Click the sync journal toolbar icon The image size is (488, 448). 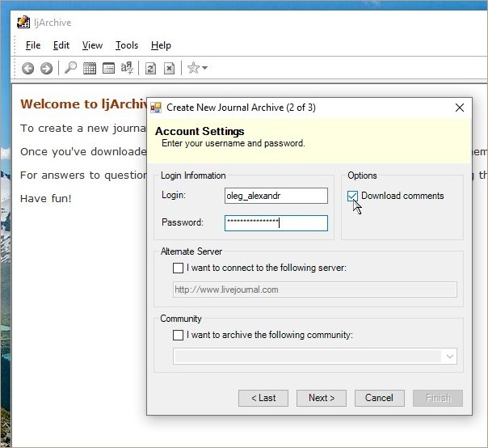(150, 68)
